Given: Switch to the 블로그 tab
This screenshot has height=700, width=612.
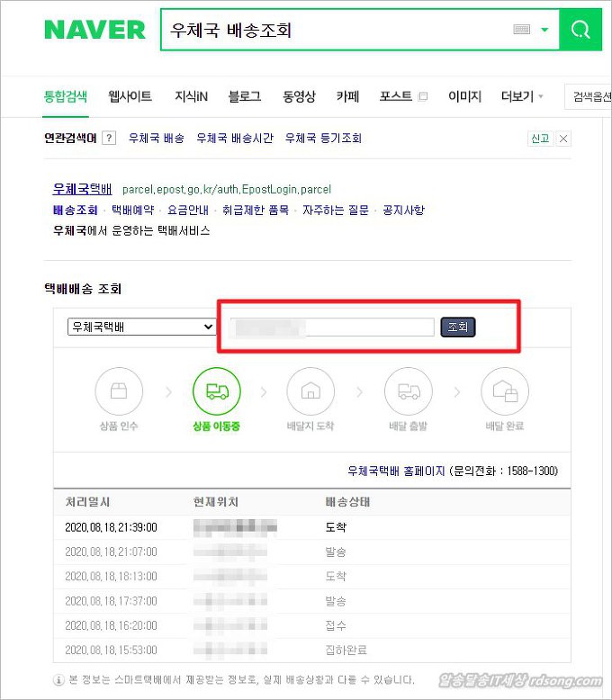Looking at the screenshot, I should 244,96.
